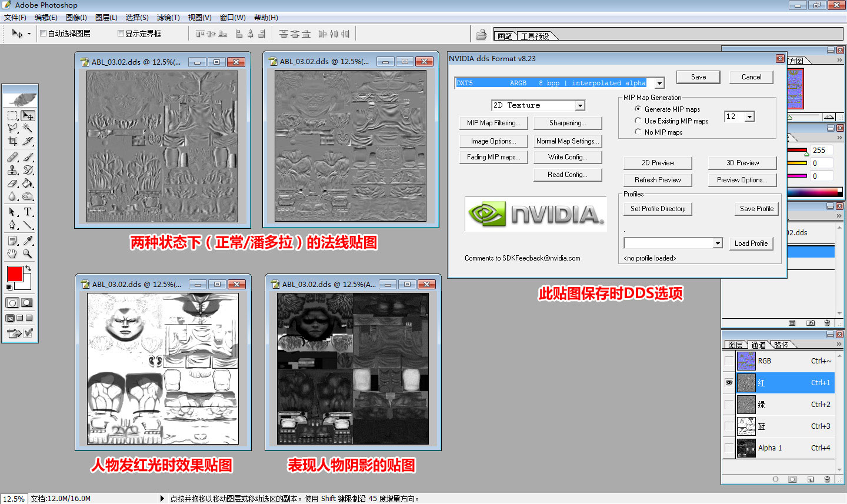Viewport: 847px width, 504px height.
Task: Select the Zoom magnifier tool
Action: (28, 254)
